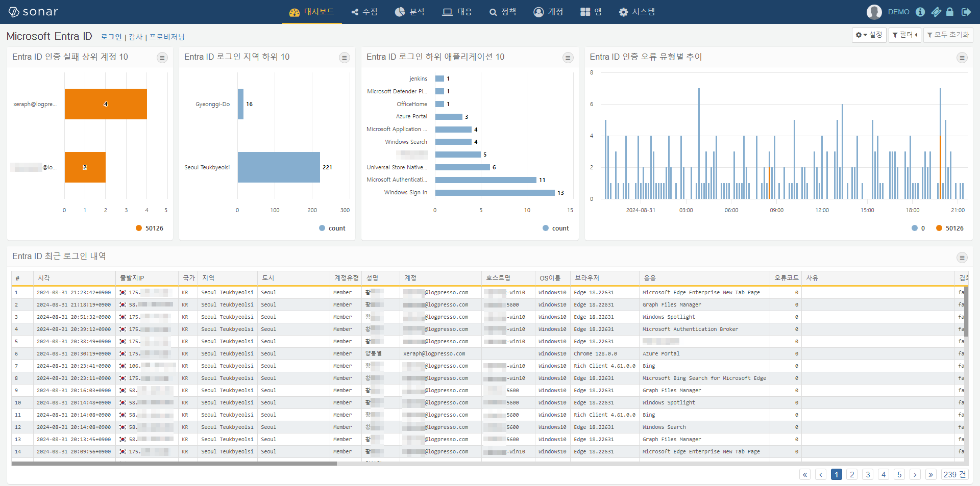
Task: Click the lock icon in header
Action: [950, 12]
